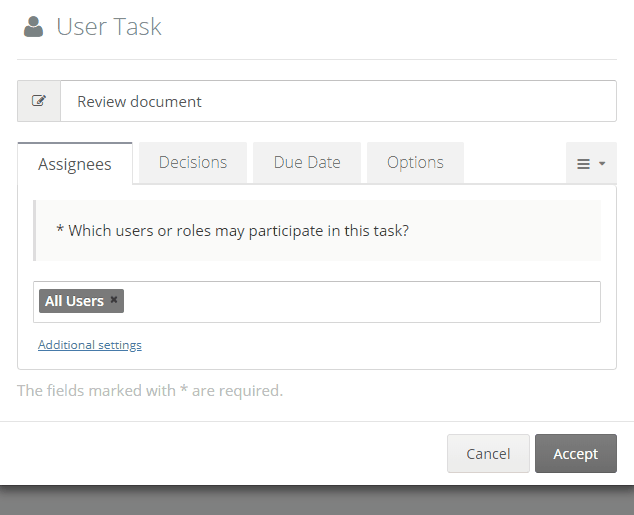Click the User Task dialog heading
The image size is (634, 515).
pyautogui.click(x=109, y=28)
